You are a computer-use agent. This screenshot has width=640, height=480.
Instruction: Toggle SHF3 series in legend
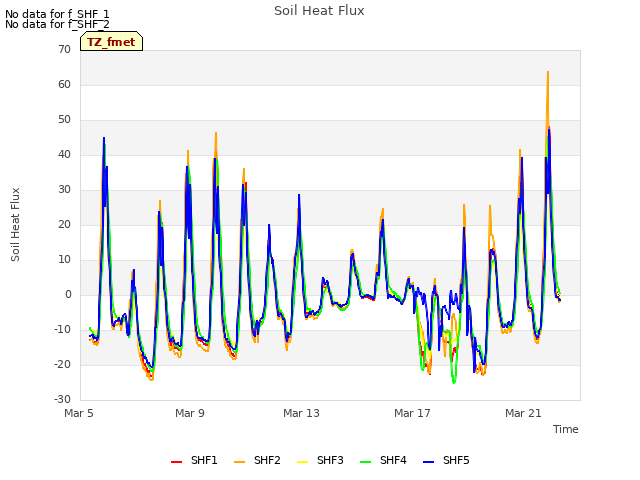pos(320,460)
